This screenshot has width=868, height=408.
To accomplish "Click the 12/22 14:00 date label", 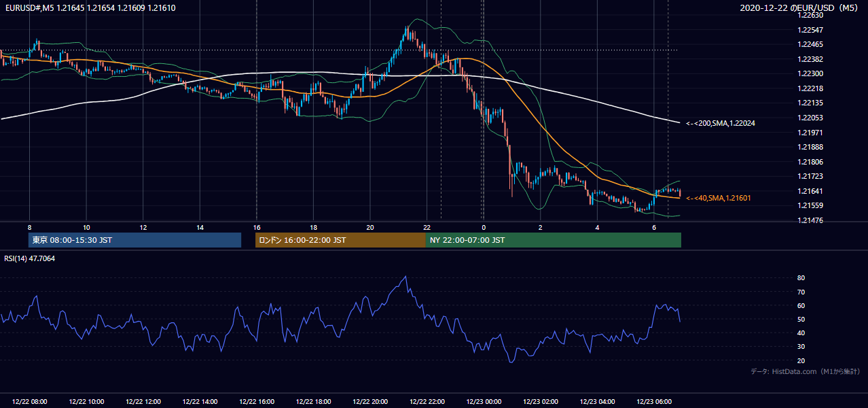I will pos(200,402).
